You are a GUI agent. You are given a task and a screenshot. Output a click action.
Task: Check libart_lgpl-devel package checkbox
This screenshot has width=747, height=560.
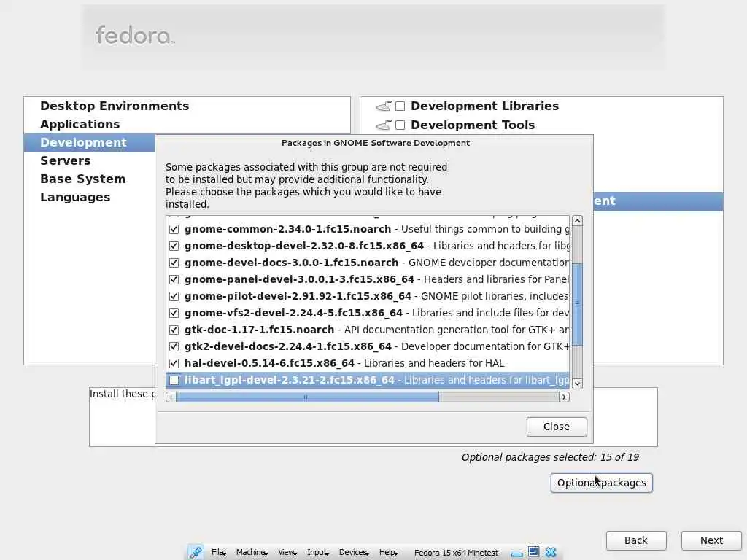174,380
